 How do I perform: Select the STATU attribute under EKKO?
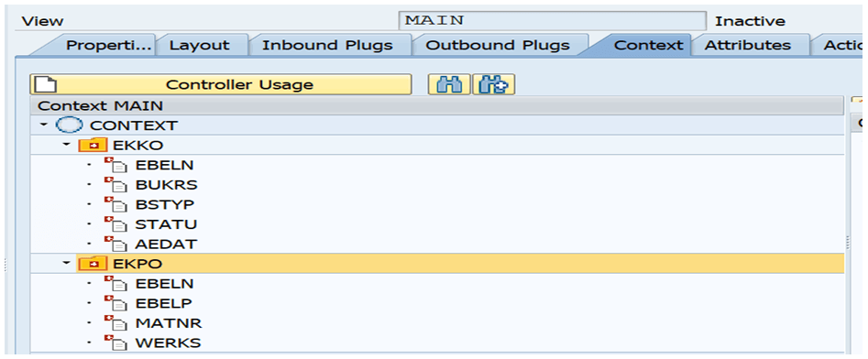(167, 224)
